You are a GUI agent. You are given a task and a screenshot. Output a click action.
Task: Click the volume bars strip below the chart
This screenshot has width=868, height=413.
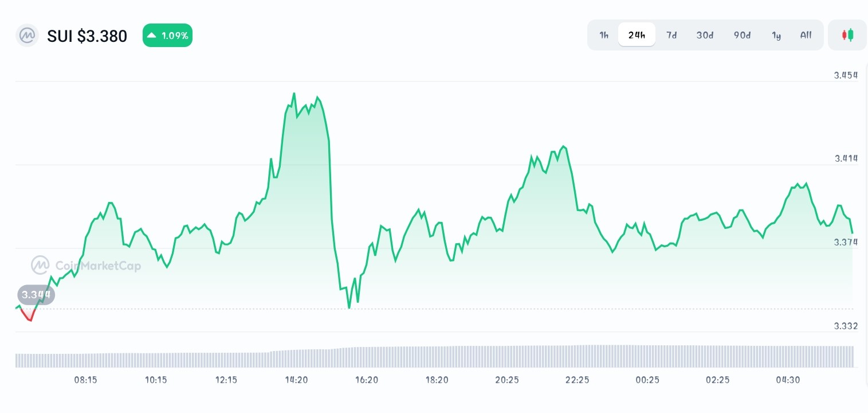434,356
